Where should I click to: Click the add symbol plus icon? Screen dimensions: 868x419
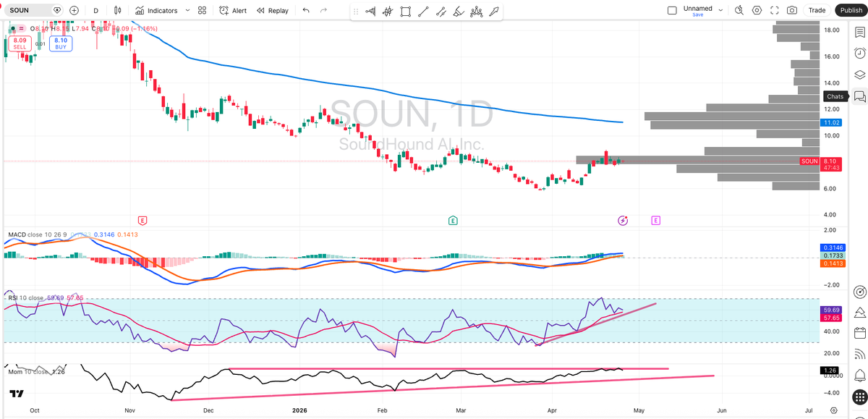point(74,10)
